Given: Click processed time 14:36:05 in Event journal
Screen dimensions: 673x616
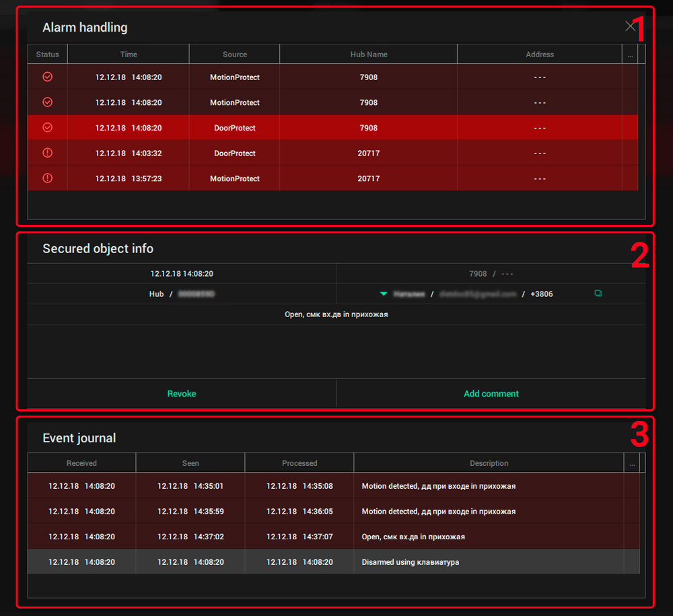Looking at the screenshot, I should pyautogui.click(x=299, y=511).
